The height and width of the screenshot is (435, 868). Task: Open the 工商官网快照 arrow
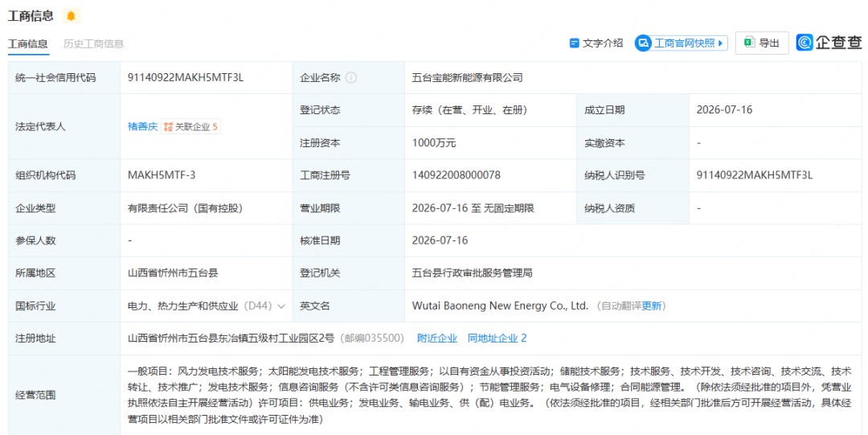pyautogui.click(x=720, y=43)
